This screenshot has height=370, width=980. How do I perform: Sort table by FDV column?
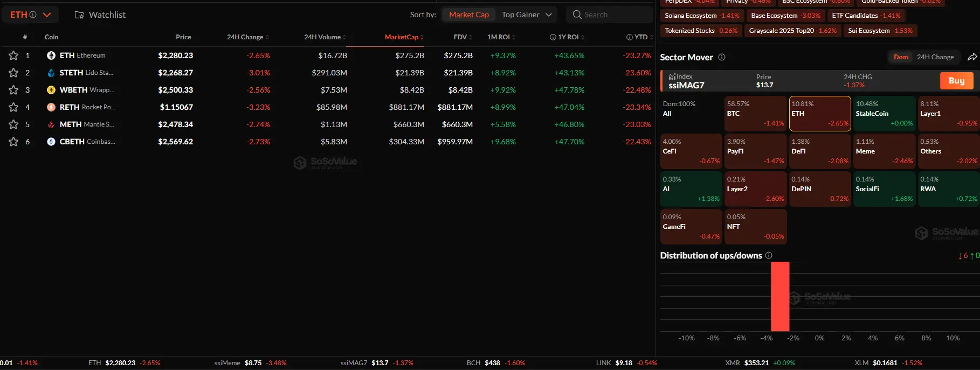[463, 37]
